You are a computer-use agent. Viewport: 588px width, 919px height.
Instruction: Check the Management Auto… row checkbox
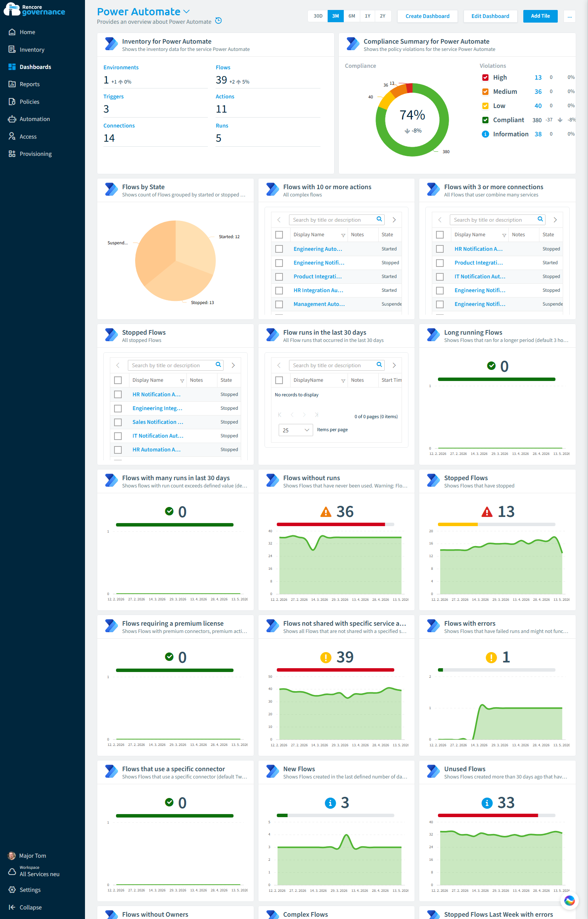point(279,304)
